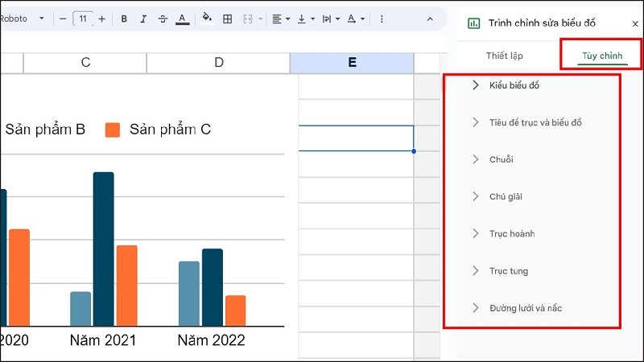
Task: Expand the Chuỗi section
Action: coord(501,159)
